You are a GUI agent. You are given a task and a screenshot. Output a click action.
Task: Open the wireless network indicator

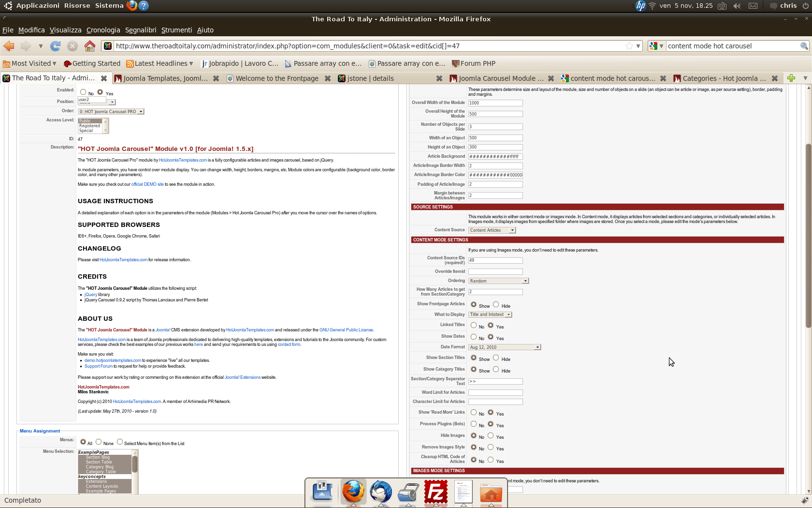pyautogui.click(x=652, y=6)
